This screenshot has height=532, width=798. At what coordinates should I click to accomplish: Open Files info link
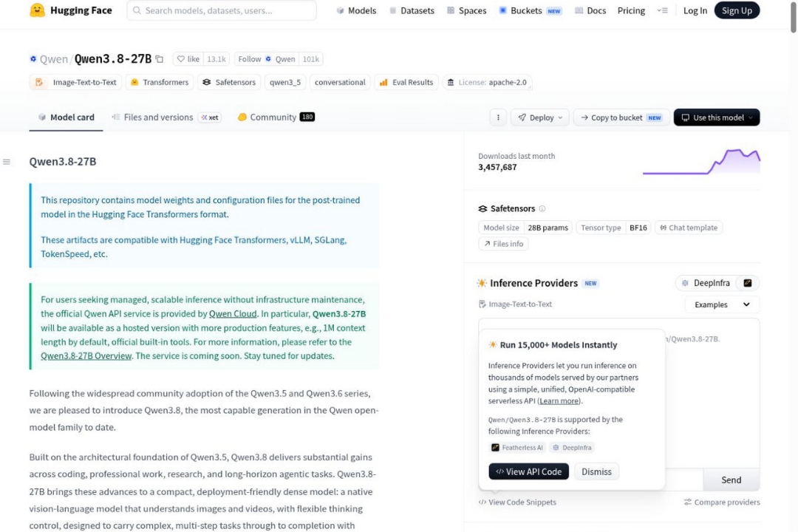[503, 244]
